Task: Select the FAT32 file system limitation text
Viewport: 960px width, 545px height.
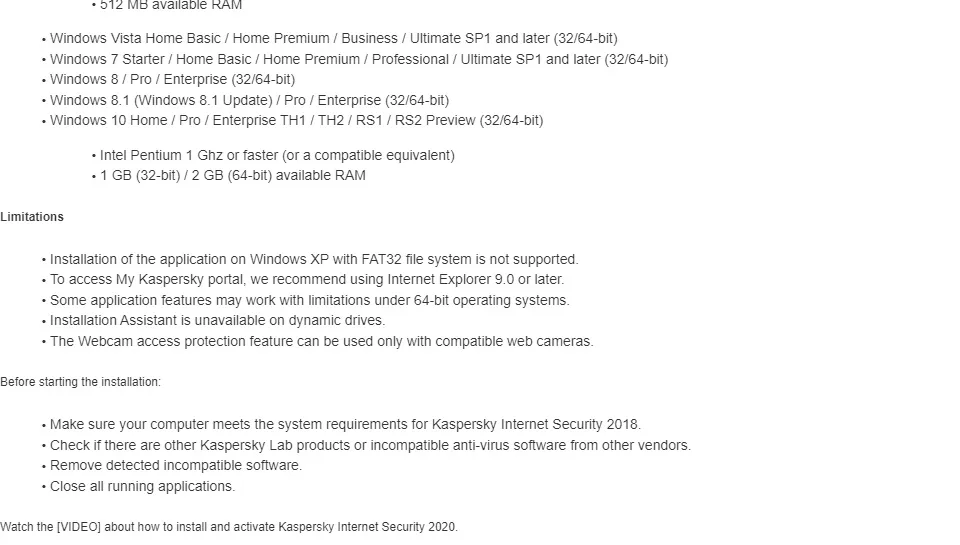Action: point(314,260)
